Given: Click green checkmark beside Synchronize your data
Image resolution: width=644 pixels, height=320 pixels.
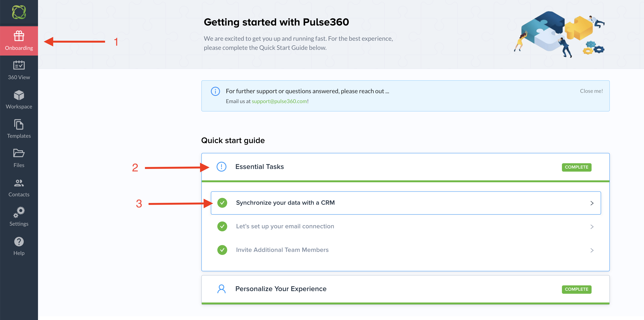Looking at the screenshot, I should pyautogui.click(x=222, y=203).
